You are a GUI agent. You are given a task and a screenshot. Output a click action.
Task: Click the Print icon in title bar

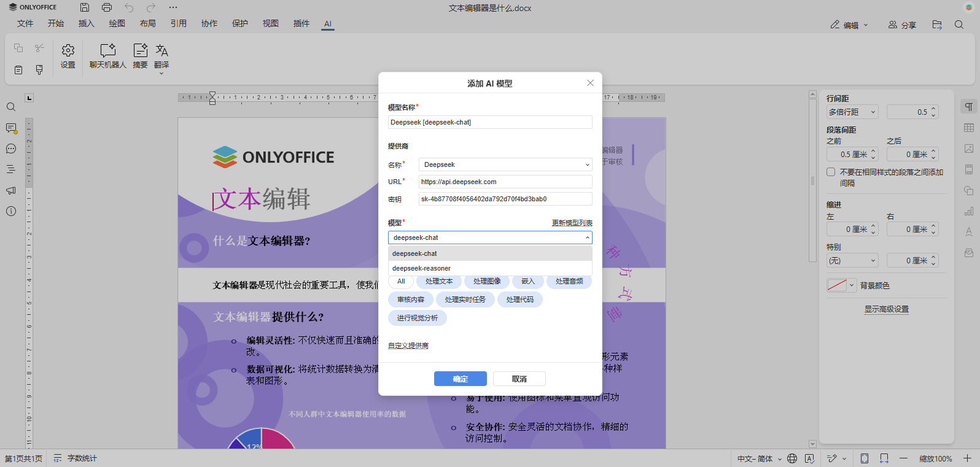(107, 7)
